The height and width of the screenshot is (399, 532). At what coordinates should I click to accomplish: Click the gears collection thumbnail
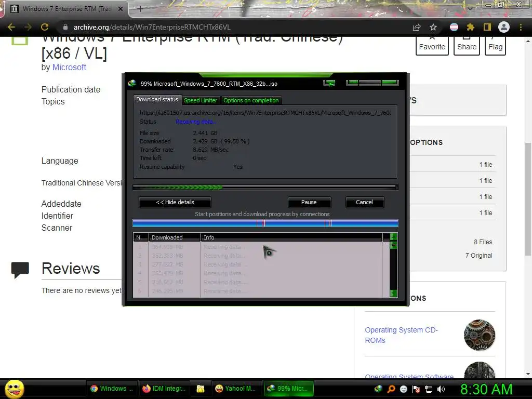click(480, 335)
